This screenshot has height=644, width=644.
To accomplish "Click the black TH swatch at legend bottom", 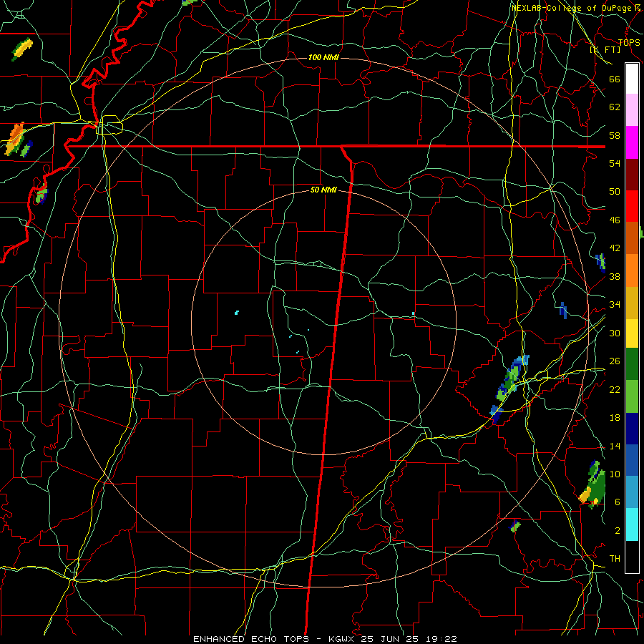I will pyautogui.click(x=632, y=557).
